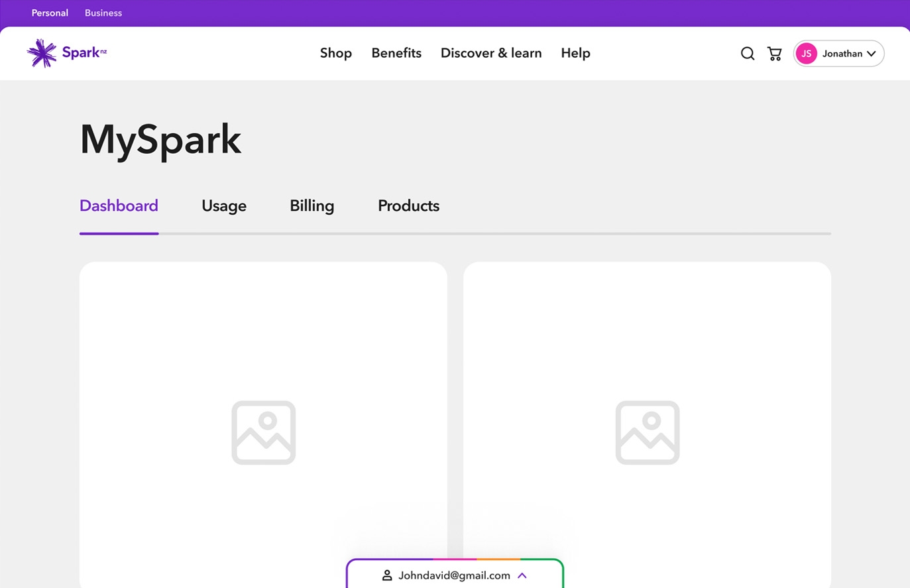This screenshot has height=588, width=910.
Task: Click image placeholder in left dashboard card
Action: pos(264,432)
